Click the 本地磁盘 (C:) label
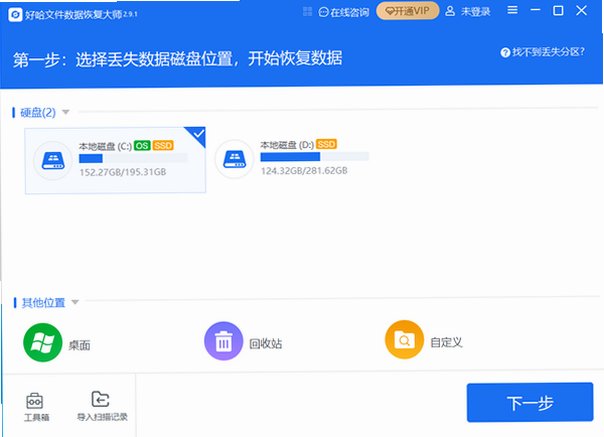604x437 pixels. click(x=105, y=146)
